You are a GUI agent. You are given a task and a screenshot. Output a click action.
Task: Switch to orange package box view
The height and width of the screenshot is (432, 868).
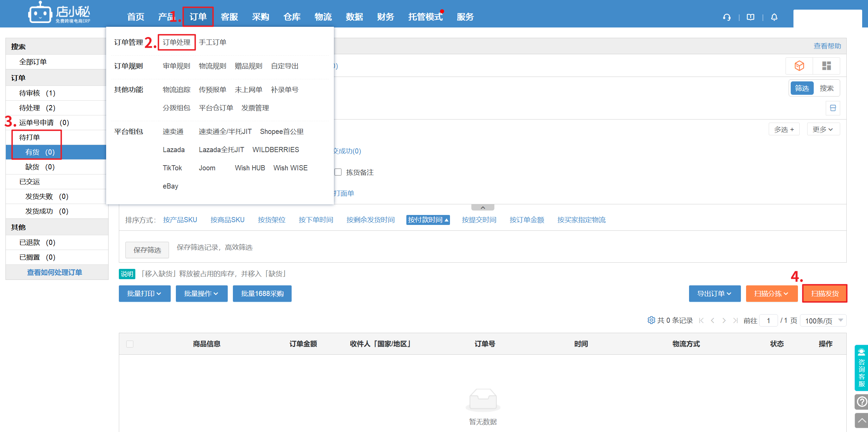tap(799, 66)
